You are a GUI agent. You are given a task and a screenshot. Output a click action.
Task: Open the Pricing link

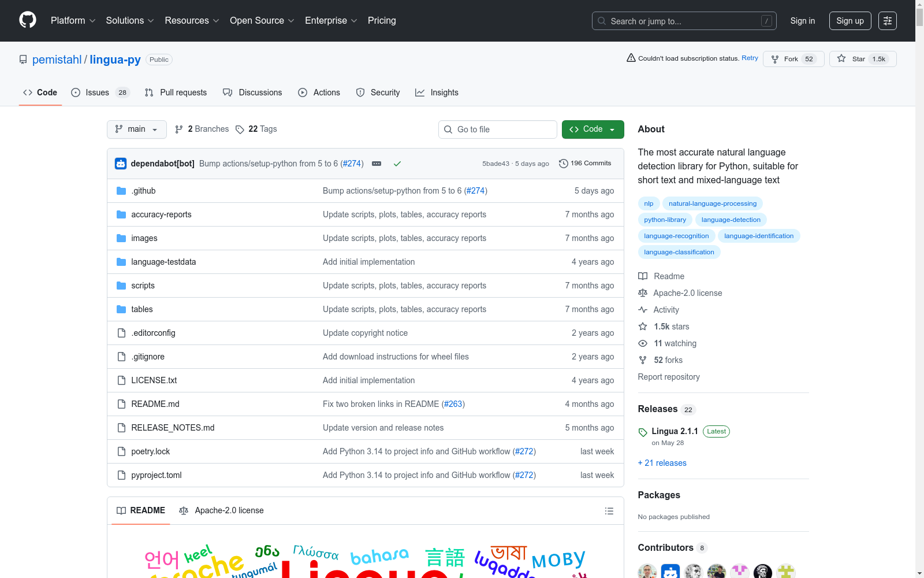(382, 21)
